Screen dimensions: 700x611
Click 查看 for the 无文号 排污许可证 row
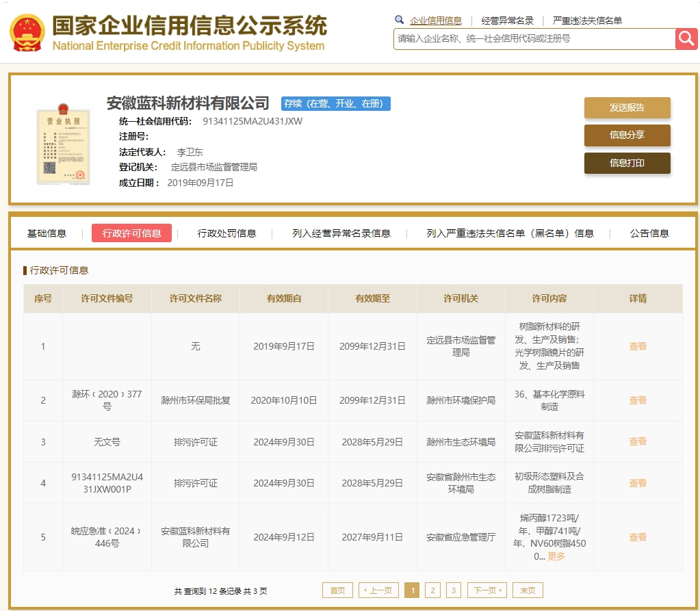[638, 442]
